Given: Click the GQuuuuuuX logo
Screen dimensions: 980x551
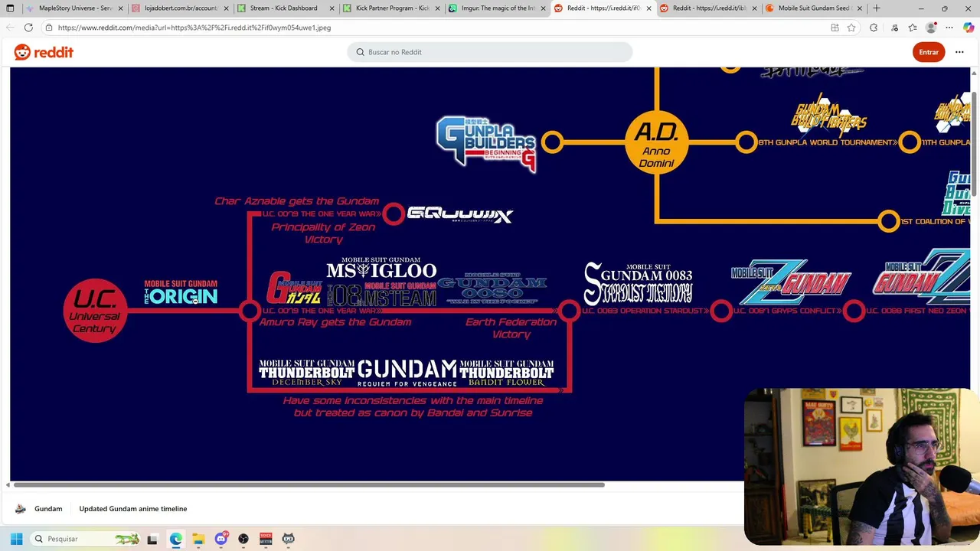Looking at the screenshot, I should coord(460,214).
